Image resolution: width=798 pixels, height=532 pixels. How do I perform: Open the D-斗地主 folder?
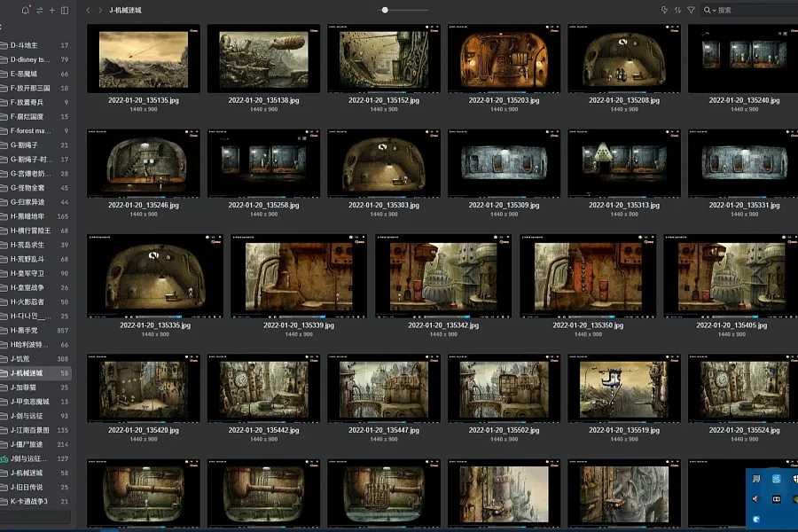(35, 45)
